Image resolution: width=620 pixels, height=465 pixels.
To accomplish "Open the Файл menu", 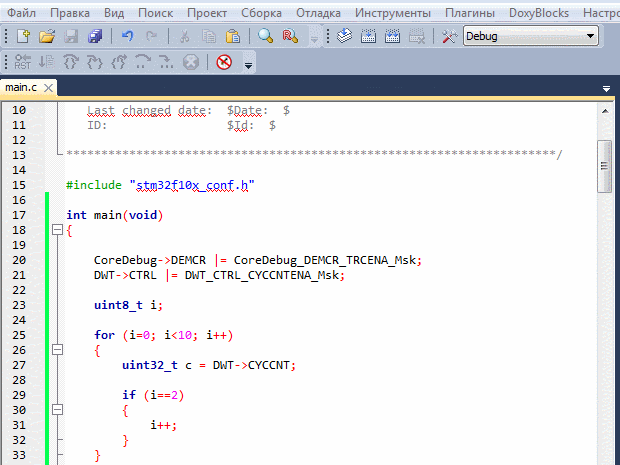I will (21, 13).
